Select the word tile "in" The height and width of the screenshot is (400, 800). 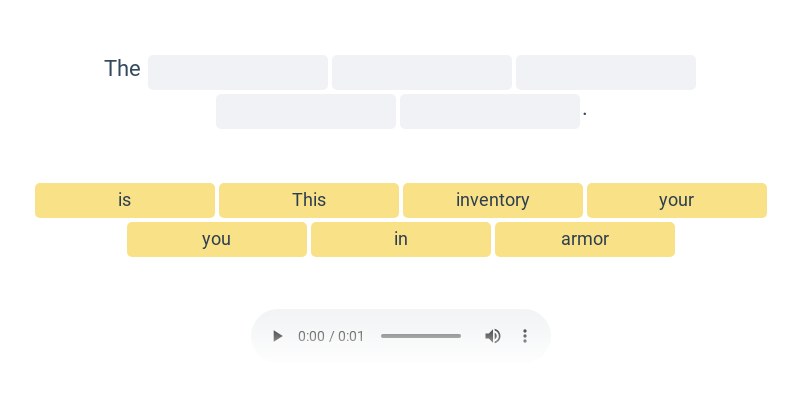401,239
